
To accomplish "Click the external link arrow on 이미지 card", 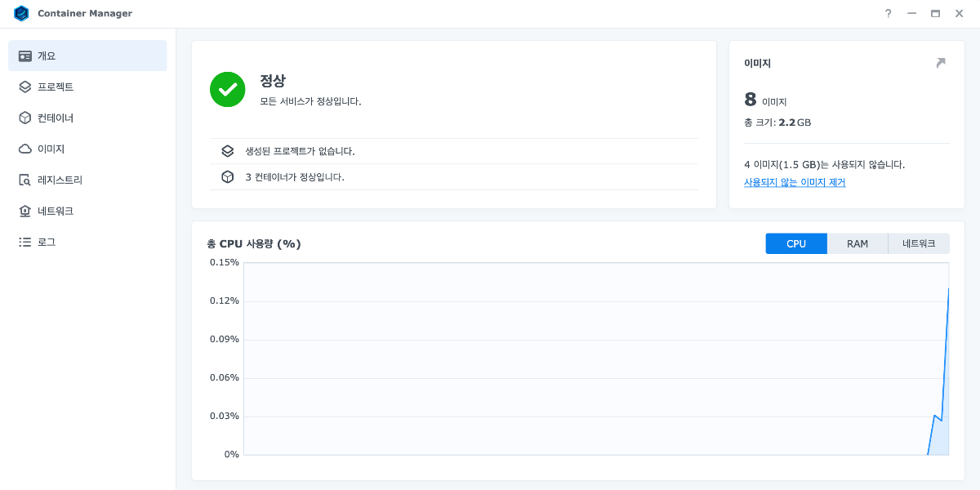I will click(x=940, y=62).
